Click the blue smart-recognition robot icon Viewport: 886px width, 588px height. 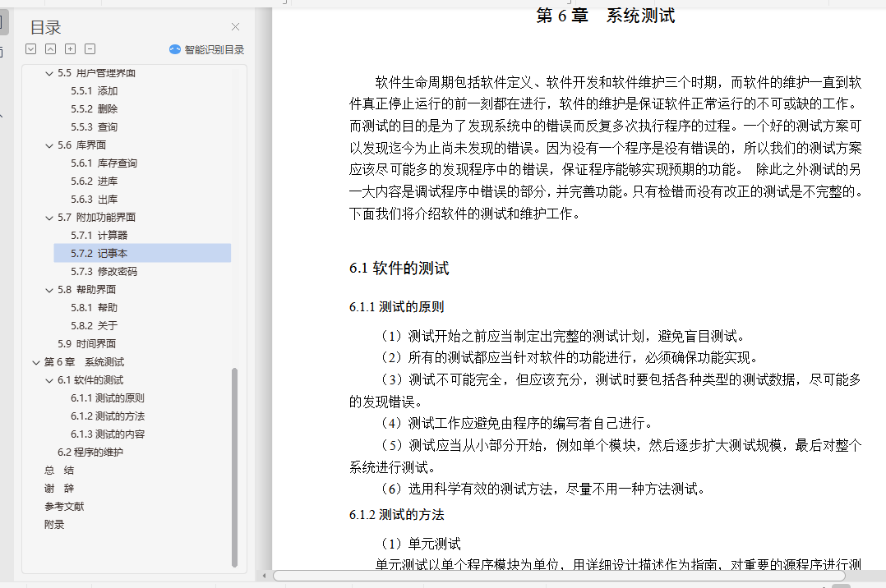pos(175,50)
